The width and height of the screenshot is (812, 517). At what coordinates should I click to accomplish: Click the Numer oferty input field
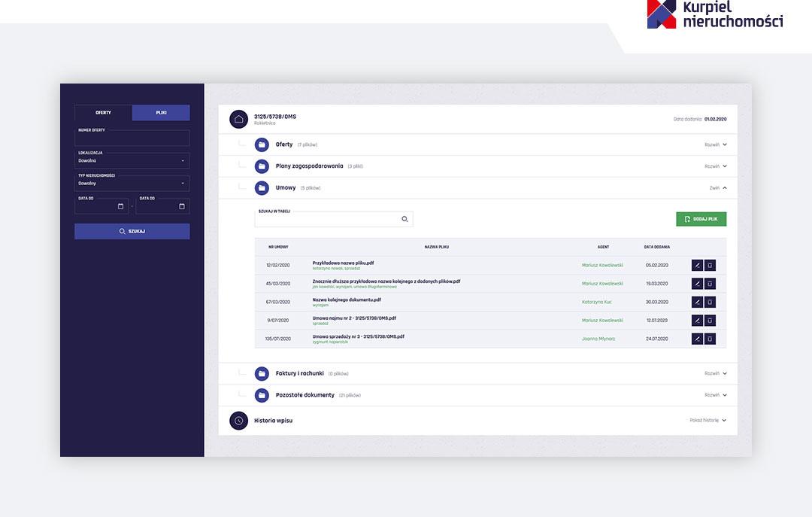point(132,138)
